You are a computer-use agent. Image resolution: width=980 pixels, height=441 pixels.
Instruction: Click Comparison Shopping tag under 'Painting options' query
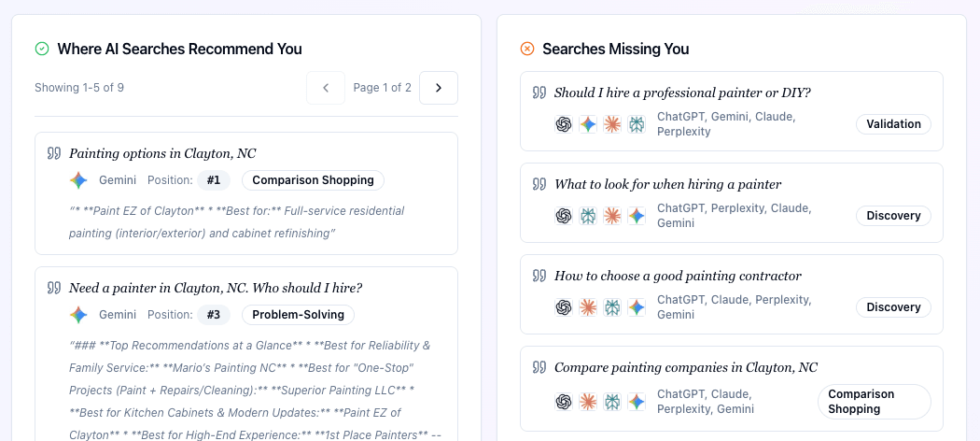click(313, 180)
